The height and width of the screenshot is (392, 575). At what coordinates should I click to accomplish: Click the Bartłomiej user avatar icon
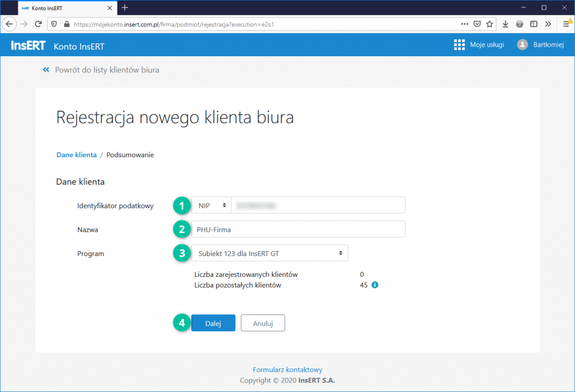pos(522,45)
